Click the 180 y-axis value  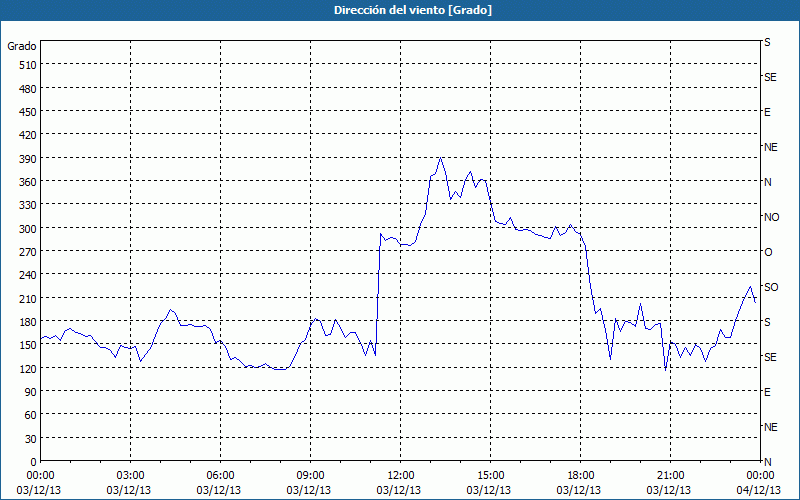click(x=29, y=322)
